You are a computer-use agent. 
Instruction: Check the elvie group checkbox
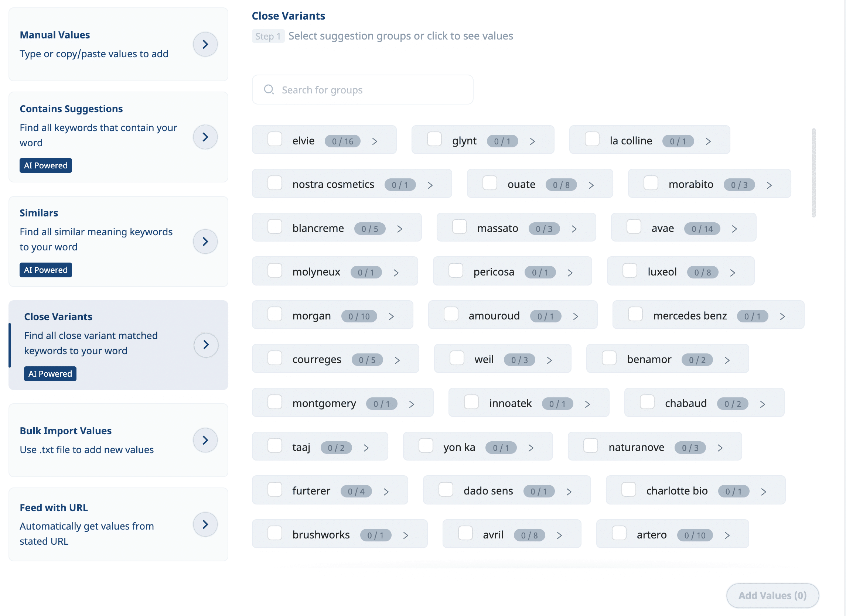(275, 140)
